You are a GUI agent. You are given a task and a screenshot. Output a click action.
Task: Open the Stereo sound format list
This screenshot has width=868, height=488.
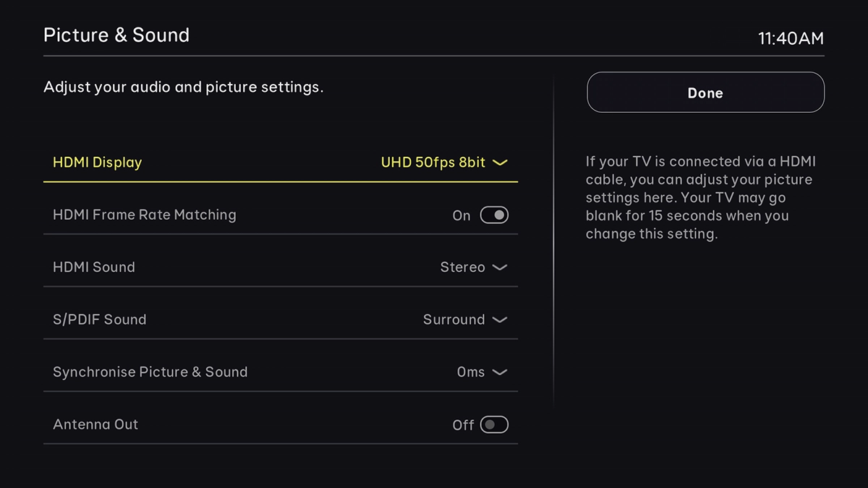point(501,267)
